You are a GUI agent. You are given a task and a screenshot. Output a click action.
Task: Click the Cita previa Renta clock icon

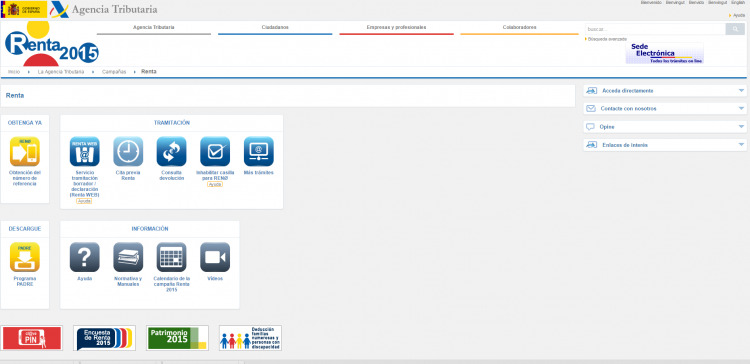128,152
